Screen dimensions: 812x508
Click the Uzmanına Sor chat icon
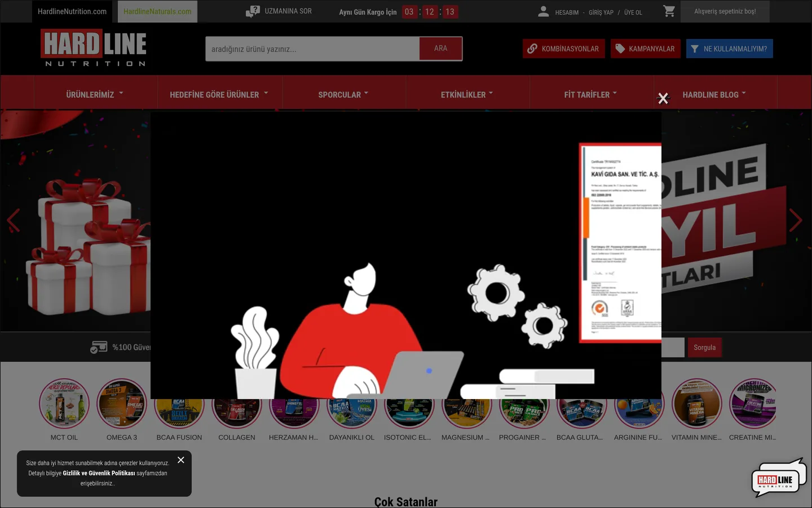click(253, 11)
